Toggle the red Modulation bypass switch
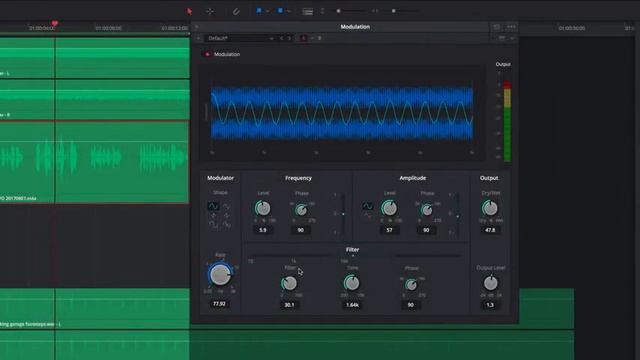The height and width of the screenshot is (360, 640). point(207,54)
